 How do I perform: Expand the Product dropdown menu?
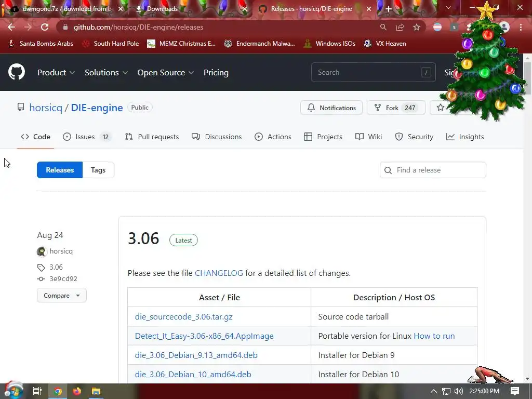tap(56, 72)
